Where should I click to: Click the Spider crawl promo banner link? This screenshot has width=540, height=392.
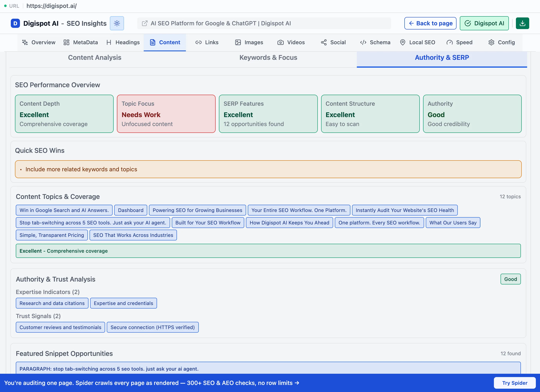pos(152,383)
